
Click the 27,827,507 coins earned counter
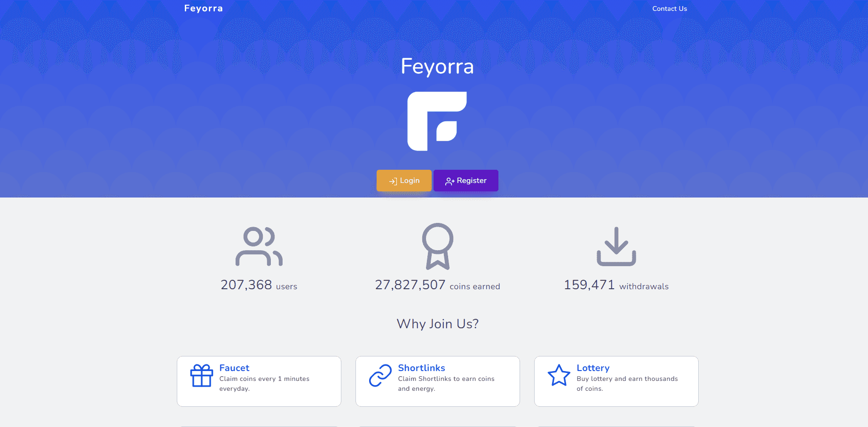click(x=437, y=285)
